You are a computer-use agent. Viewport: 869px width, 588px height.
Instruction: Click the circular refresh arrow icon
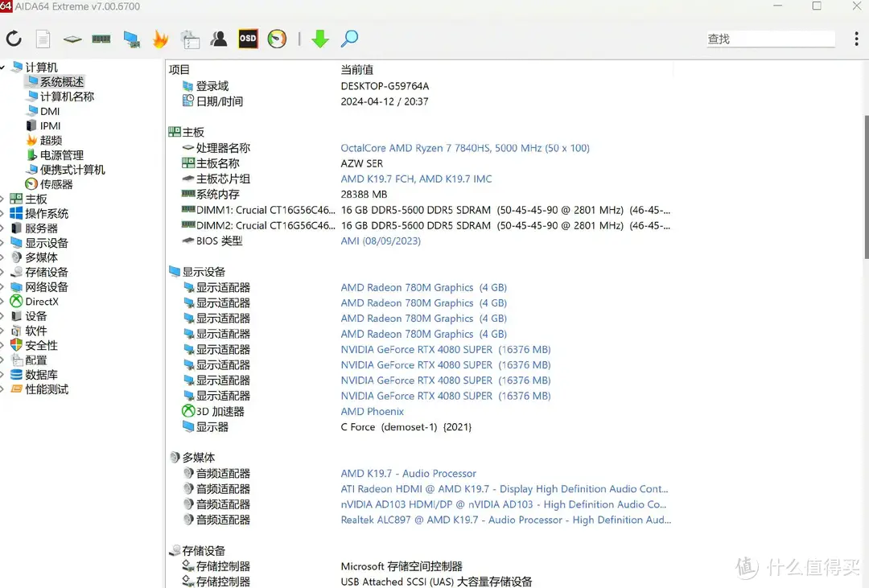tap(14, 39)
